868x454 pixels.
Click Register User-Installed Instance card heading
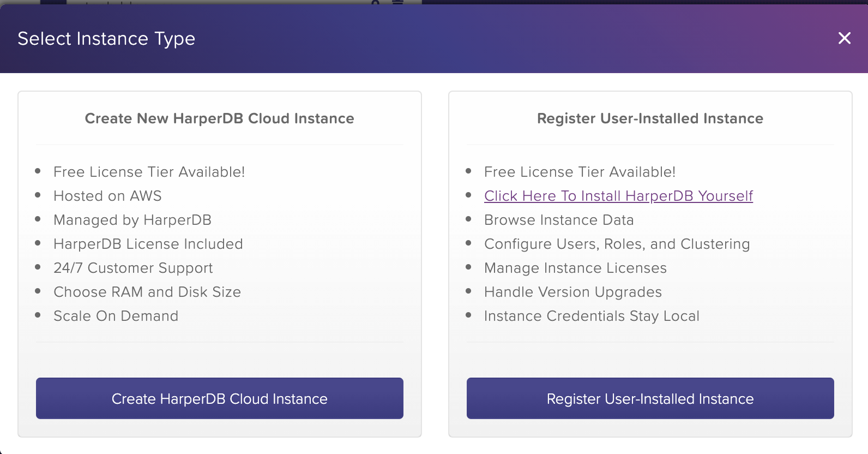point(650,118)
